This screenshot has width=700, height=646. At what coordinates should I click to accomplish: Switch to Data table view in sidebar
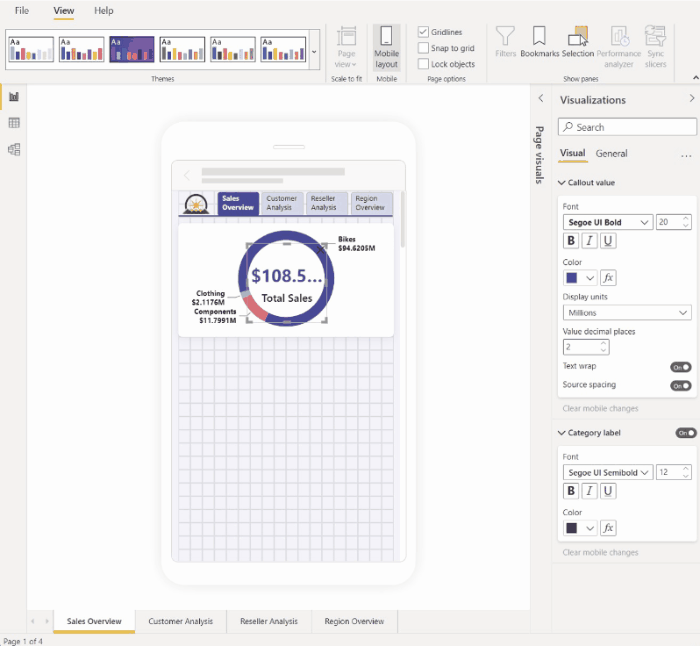pyautogui.click(x=14, y=123)
